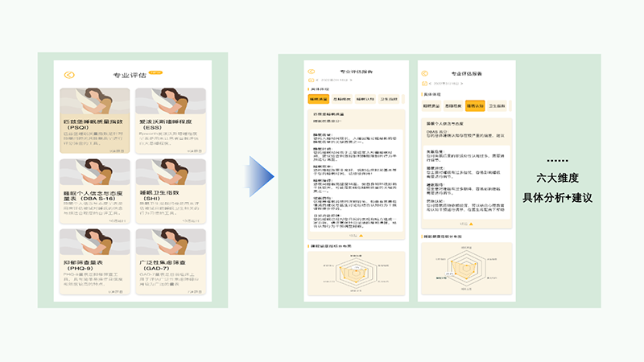Tap back arrow on first report screen
This screenshot has width=644, height=362.
click(x=312, y=72)
